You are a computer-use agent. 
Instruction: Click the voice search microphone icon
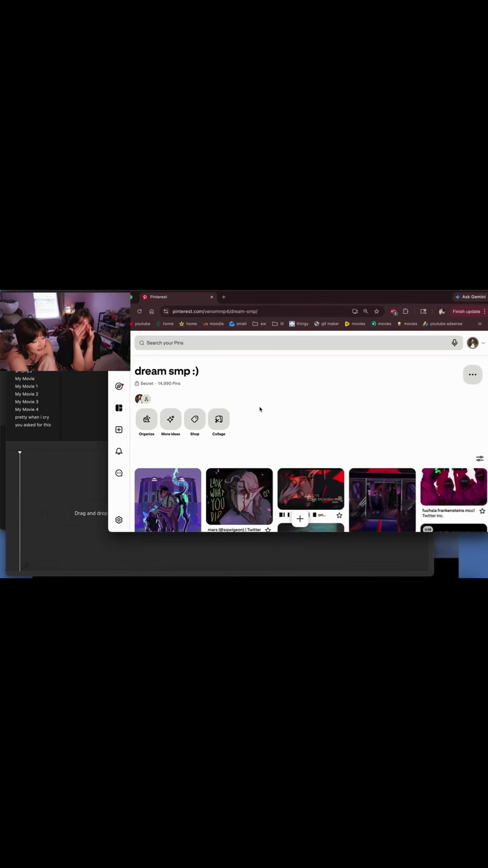coord(455,343)
